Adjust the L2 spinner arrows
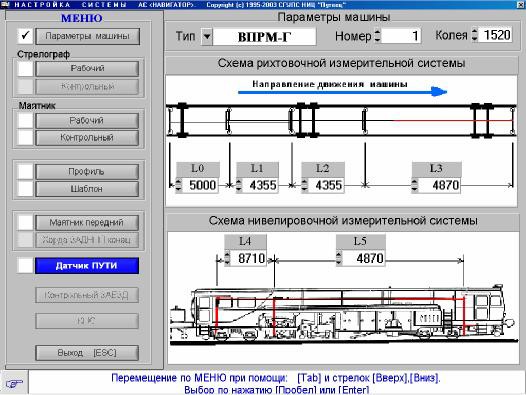The image size is (526, 395). click(305, 185)
